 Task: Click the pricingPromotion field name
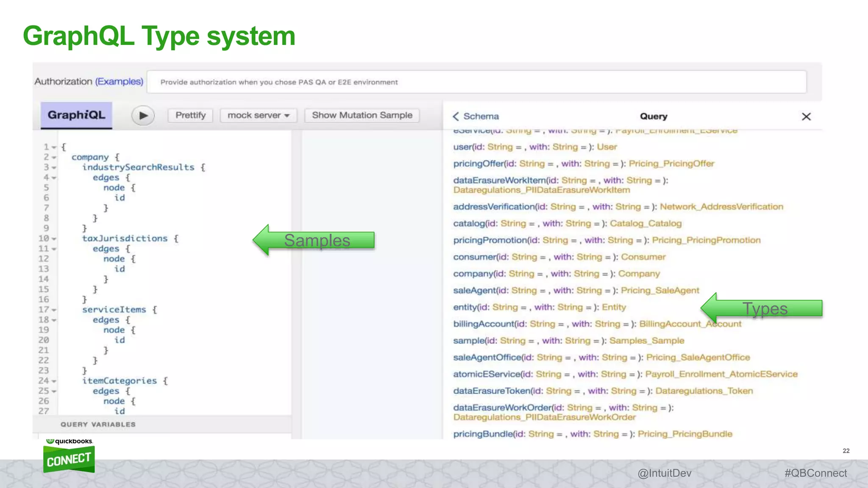point(490,240)
